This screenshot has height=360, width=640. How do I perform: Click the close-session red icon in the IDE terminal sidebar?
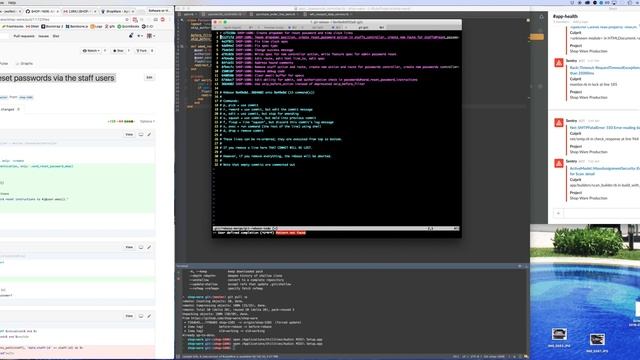(x=178, y=278)
